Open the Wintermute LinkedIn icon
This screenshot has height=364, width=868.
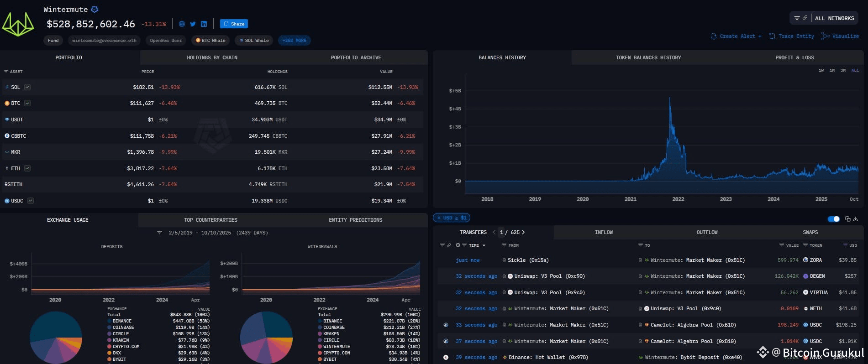point(204,24)
